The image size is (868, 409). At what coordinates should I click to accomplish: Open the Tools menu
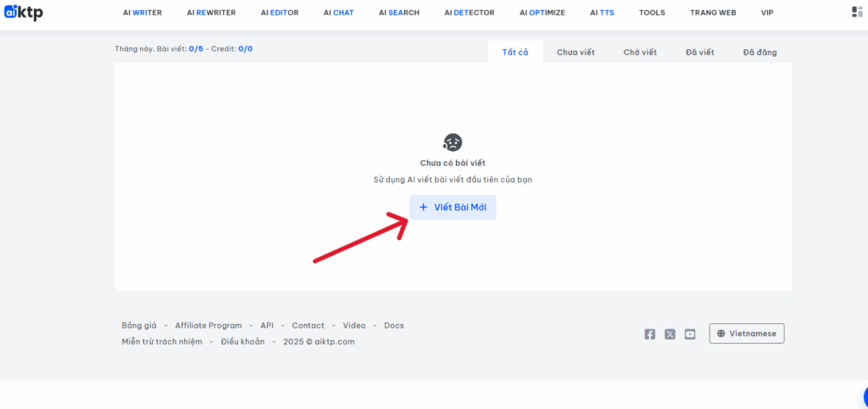tap(652, 13)
